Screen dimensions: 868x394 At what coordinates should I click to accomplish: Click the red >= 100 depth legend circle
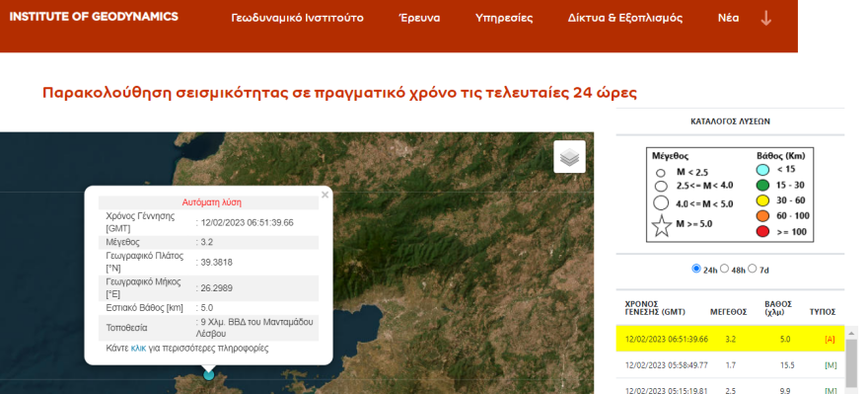tap(763, 232)
